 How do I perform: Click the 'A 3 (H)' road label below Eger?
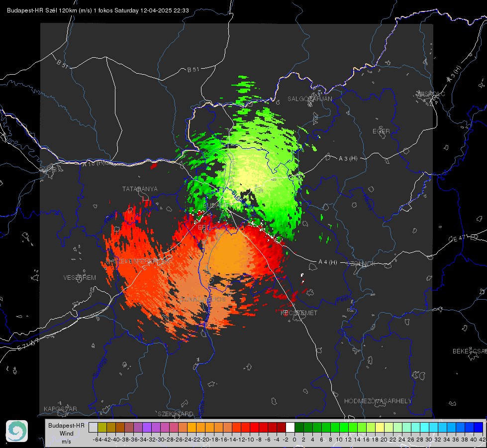pyautogui.click(x=348, y=159)
